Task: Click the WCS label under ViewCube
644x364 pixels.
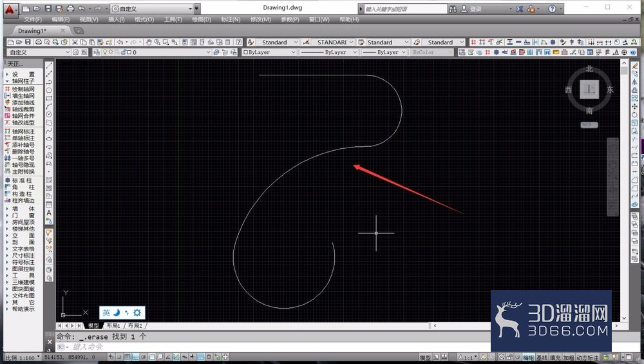Action: pos(589,124)
